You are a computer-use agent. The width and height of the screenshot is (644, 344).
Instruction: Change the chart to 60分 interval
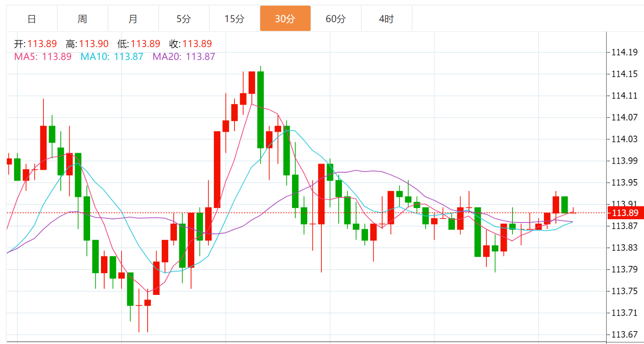(336, 19)
